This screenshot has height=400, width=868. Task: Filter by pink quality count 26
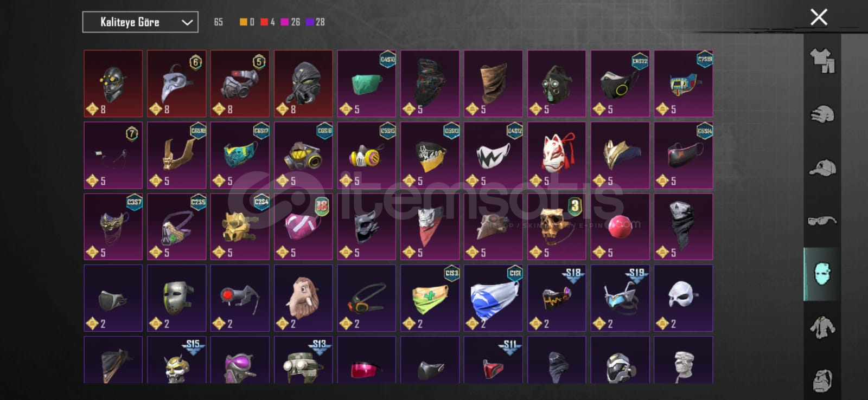[290, 22]
